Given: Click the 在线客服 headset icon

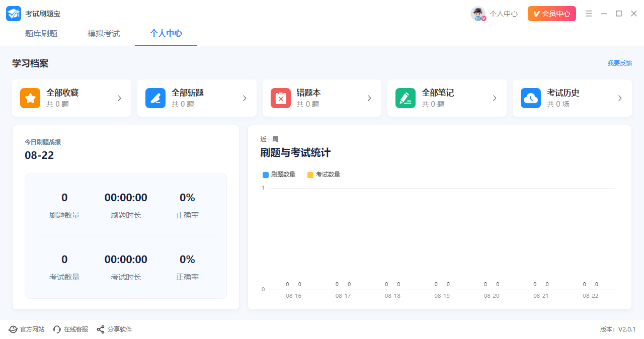Looking at the screenshot, I should [x=57, y=329].
